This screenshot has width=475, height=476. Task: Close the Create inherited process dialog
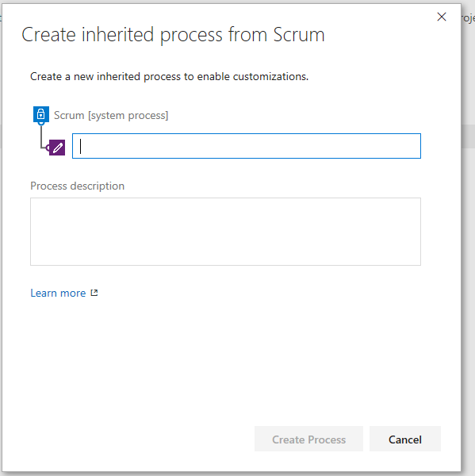point(442,17)
